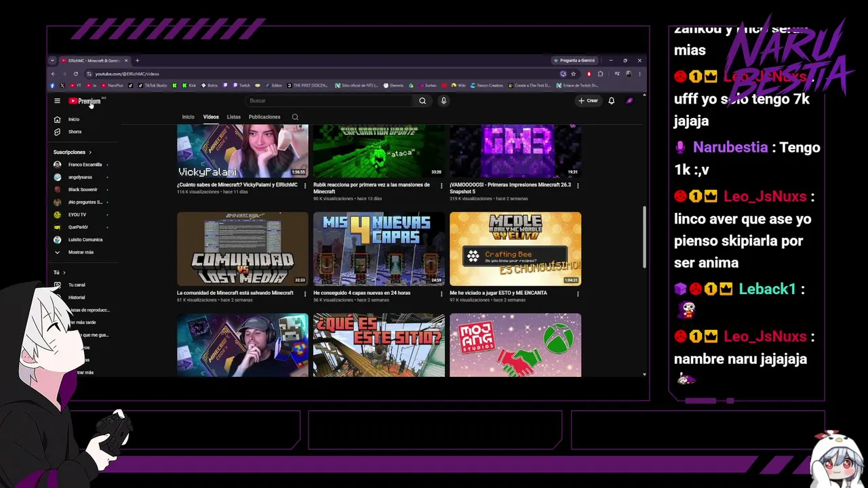Open the notifications bell
The width and height of the screenshot is (868, 488).
611,101
